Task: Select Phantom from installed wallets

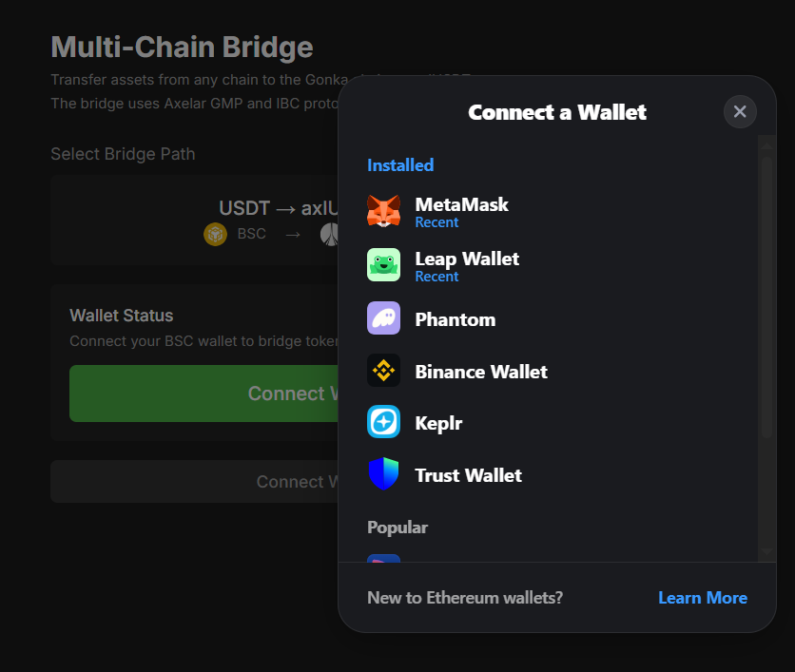Action: tap(455, 319)
